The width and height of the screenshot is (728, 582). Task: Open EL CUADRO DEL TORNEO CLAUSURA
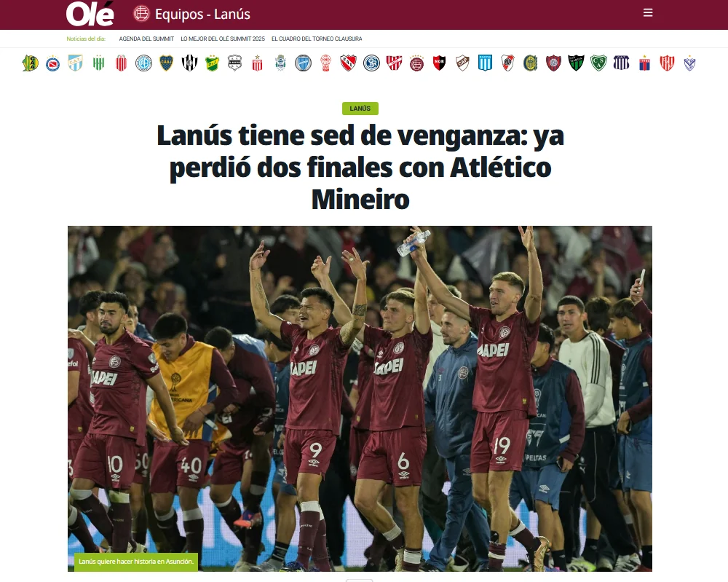(x=317, y=39)
